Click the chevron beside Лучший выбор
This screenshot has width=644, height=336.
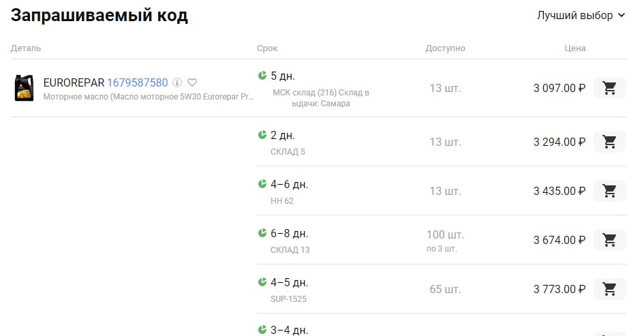pos(621,15)
